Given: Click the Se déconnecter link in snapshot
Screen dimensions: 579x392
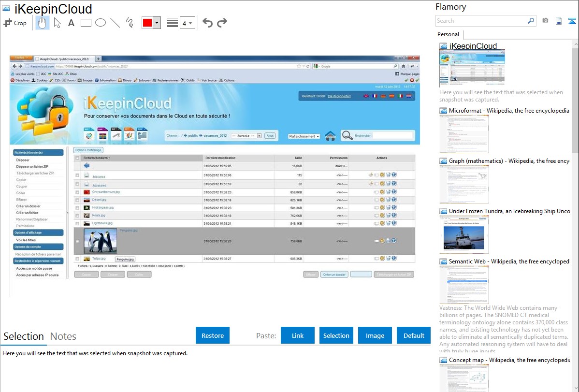Looking at the screenshot, I should [x=339, y=96].
